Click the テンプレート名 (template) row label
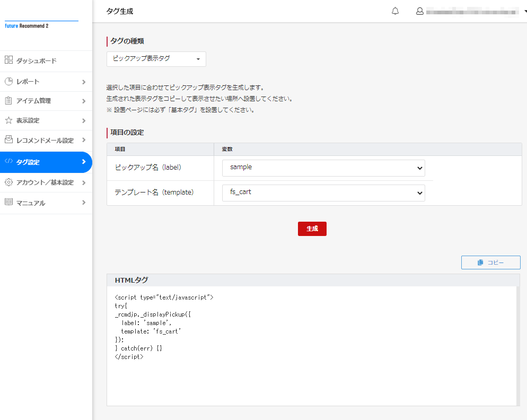527x420 pixels. coord(154,192)
